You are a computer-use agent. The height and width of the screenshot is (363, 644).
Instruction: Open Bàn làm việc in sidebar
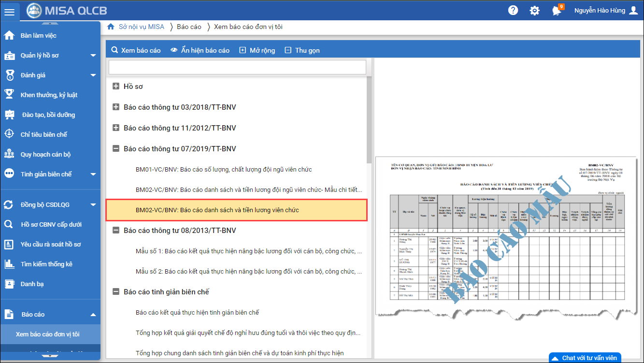(39, 36)
